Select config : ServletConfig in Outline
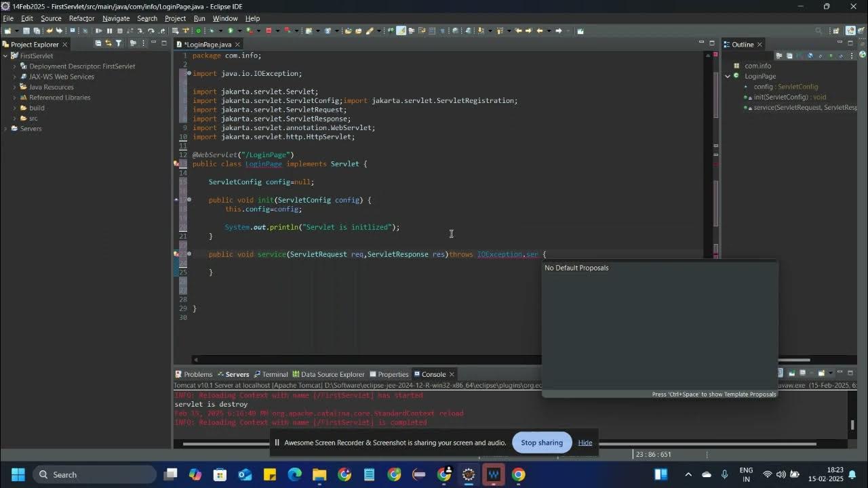 (785, 87)
